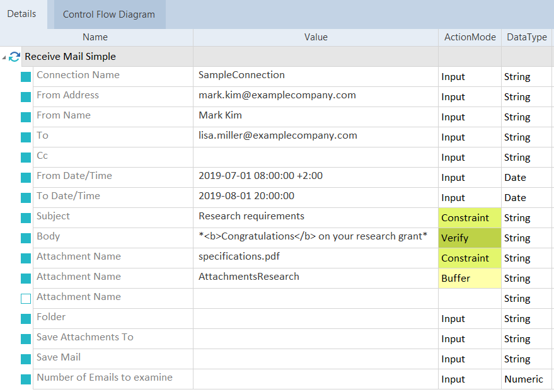The width and height of the screenshot is (554, 392).
Task: Click the teal icon beside Connection Name
Action: point(26,77)
